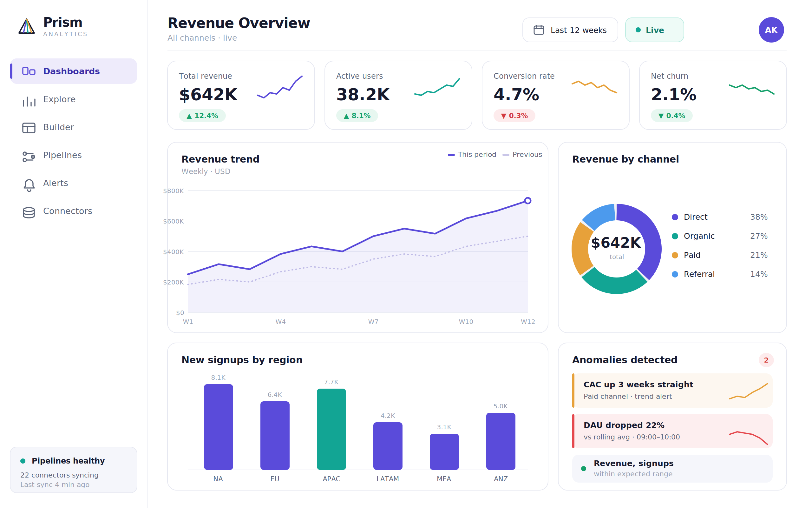Click the W12 endpoint marker on trend

pos(527,201)
